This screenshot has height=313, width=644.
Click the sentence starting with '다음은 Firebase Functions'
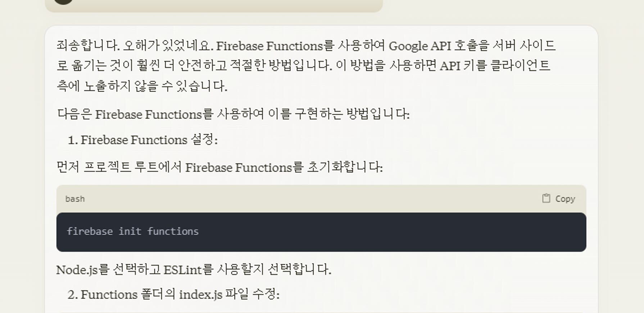[233, 114]
